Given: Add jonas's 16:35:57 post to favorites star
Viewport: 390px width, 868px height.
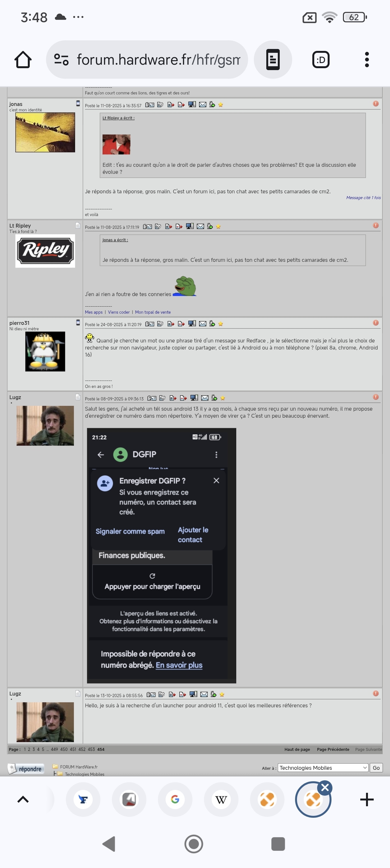Looking at the screenshot, I should coord(221,105).
